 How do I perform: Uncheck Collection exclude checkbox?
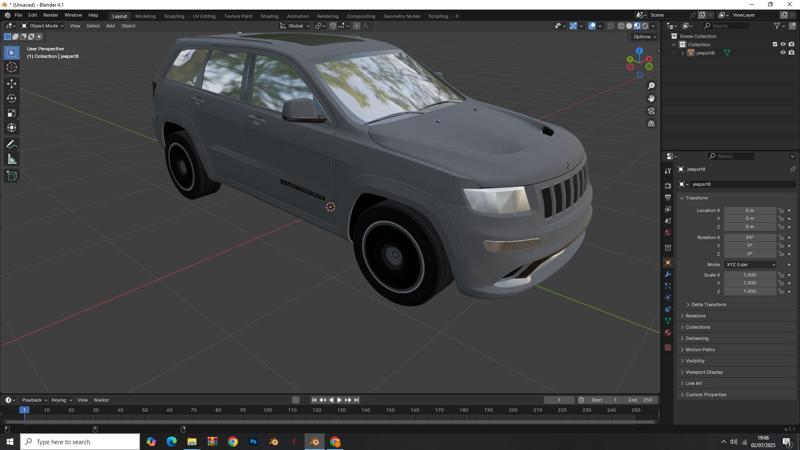[x=775, y=44]
